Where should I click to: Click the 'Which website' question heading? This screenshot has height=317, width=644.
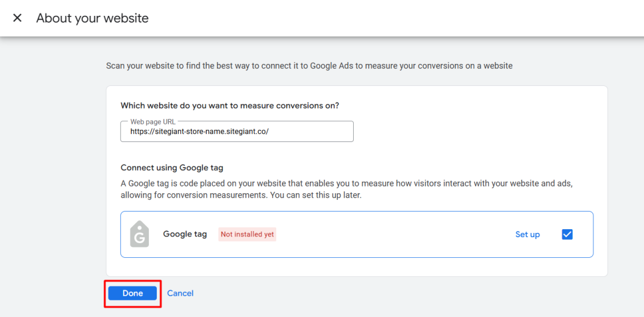[x=229, y=105]
